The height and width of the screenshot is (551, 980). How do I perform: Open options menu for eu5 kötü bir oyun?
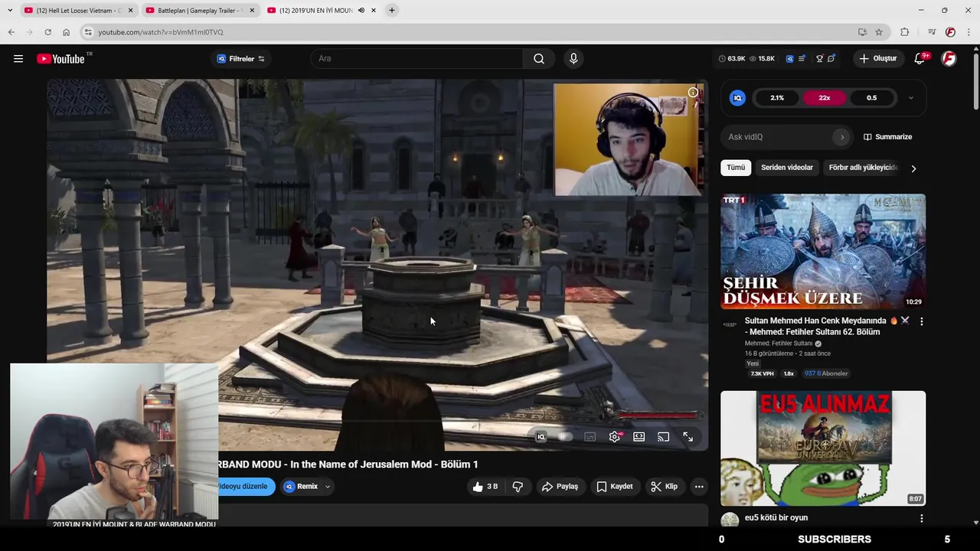[x=921, y=518]
